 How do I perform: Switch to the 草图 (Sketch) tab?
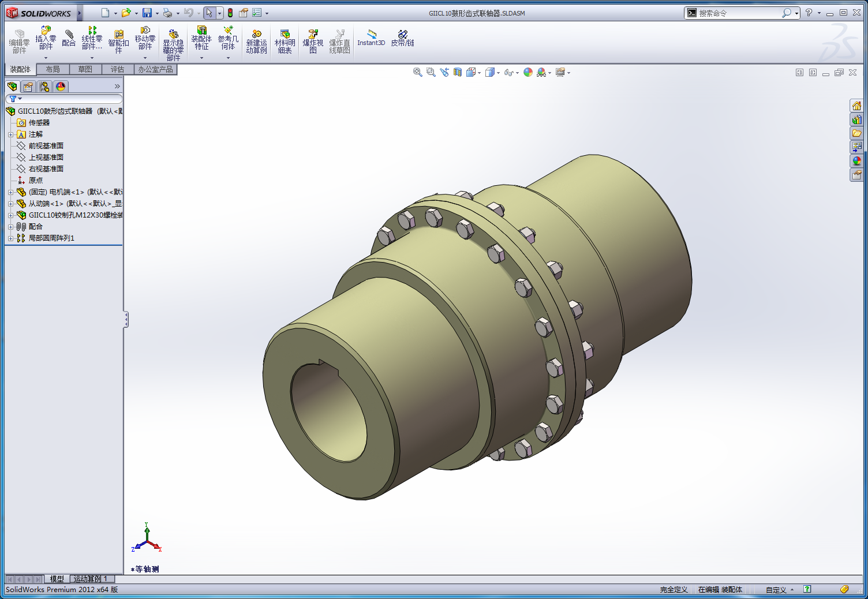(85, 69)
